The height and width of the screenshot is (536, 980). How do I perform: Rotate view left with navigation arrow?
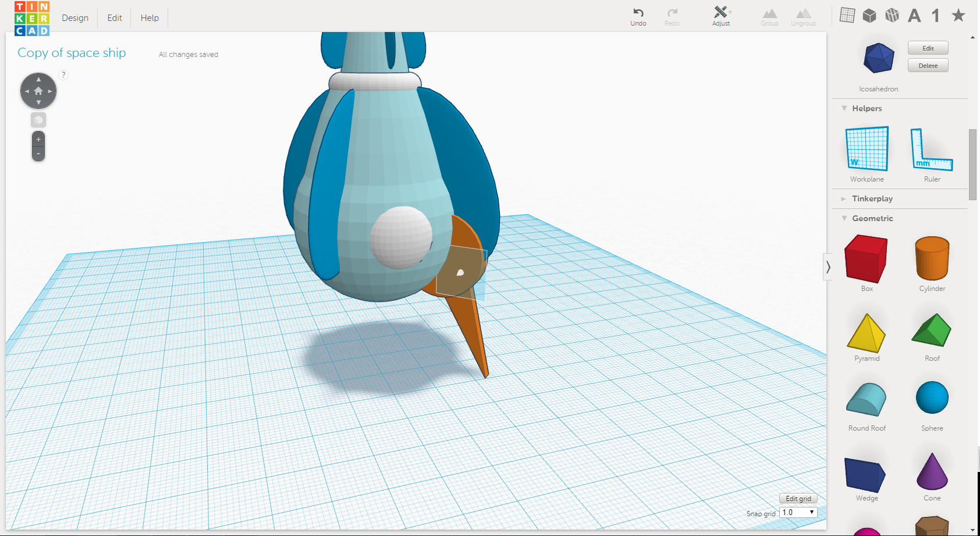click(x=27, y=91)
